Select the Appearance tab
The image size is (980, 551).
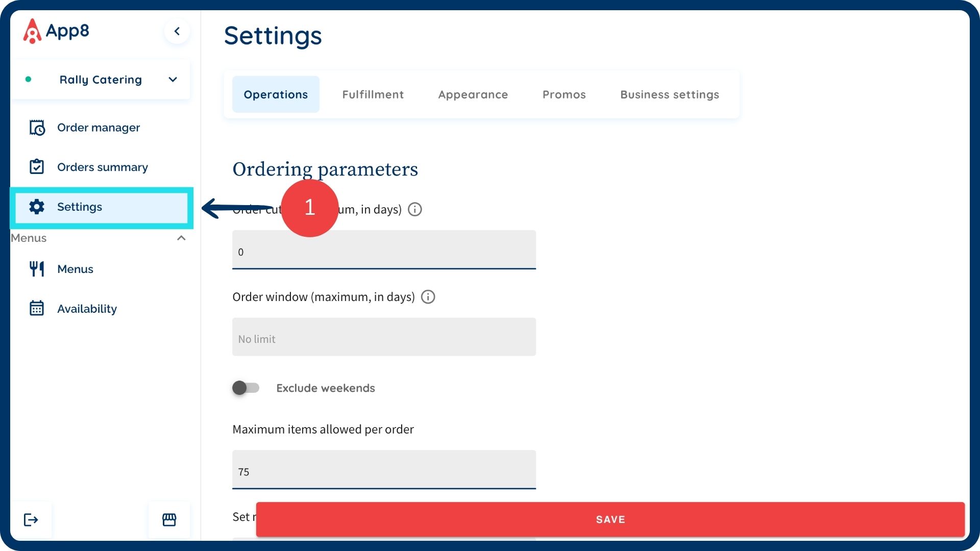[473, 94]
